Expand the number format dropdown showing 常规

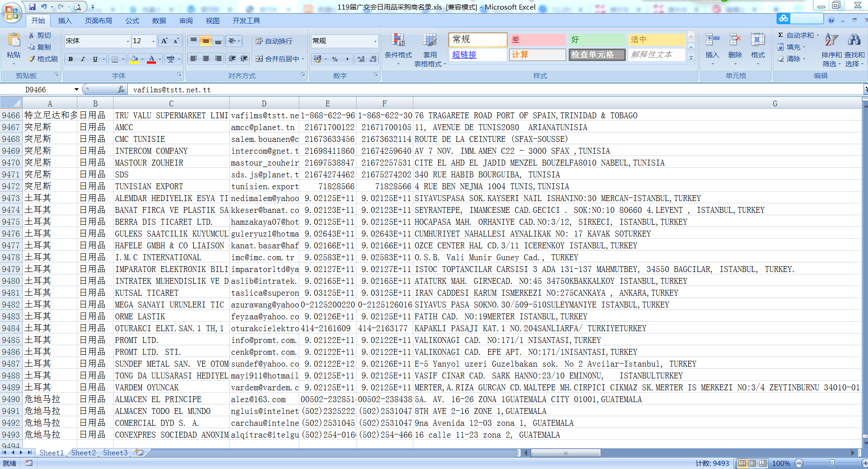tap(375, 41)
